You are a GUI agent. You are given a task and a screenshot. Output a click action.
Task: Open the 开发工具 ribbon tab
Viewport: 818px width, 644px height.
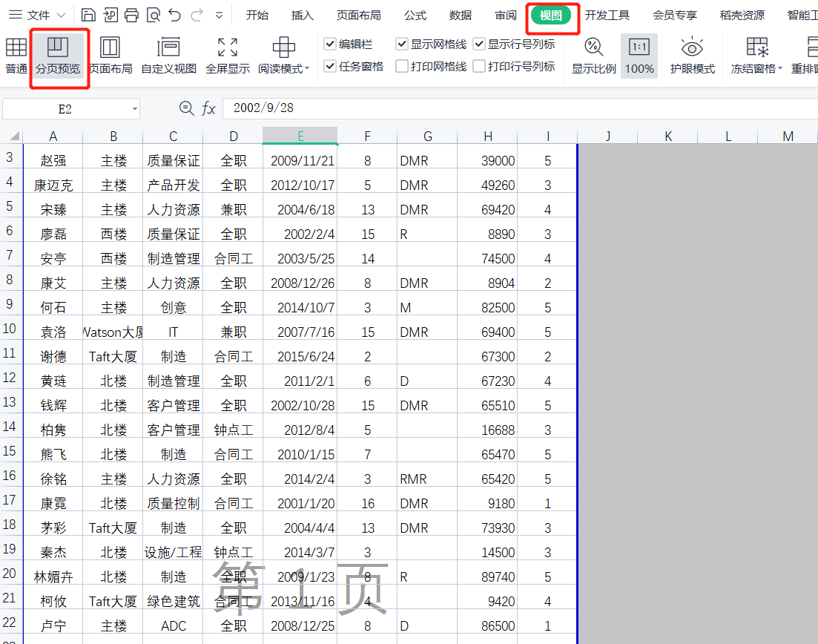pyautogui.click(x=607, y=16)
